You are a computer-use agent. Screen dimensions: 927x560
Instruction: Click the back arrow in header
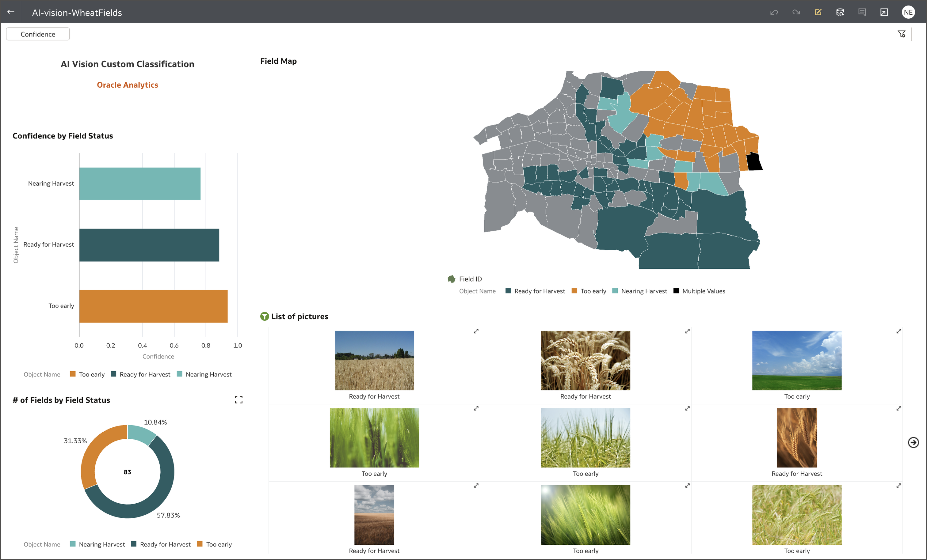point(10,12)
